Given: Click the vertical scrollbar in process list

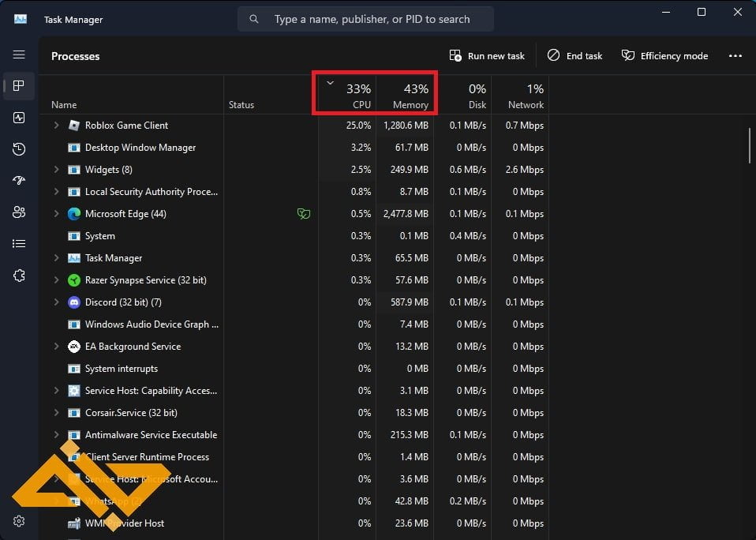Looking at the screenshot, I should (x=750, y=145).
